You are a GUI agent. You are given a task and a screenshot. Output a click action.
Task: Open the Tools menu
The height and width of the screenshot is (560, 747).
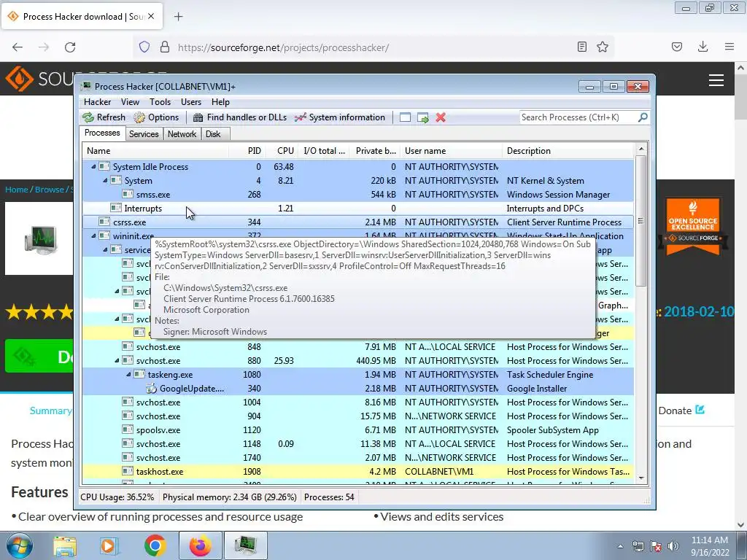pyautogui.click(x=160, y=102)
